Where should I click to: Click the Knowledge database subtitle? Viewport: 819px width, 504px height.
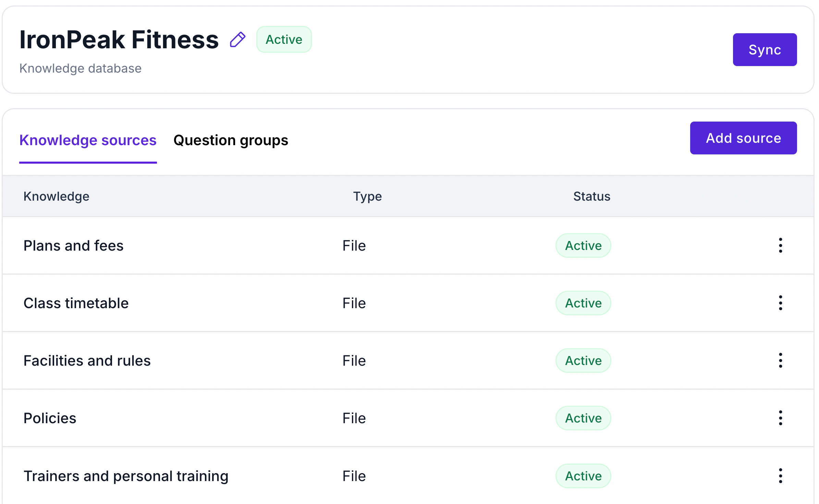pos(81,68)
